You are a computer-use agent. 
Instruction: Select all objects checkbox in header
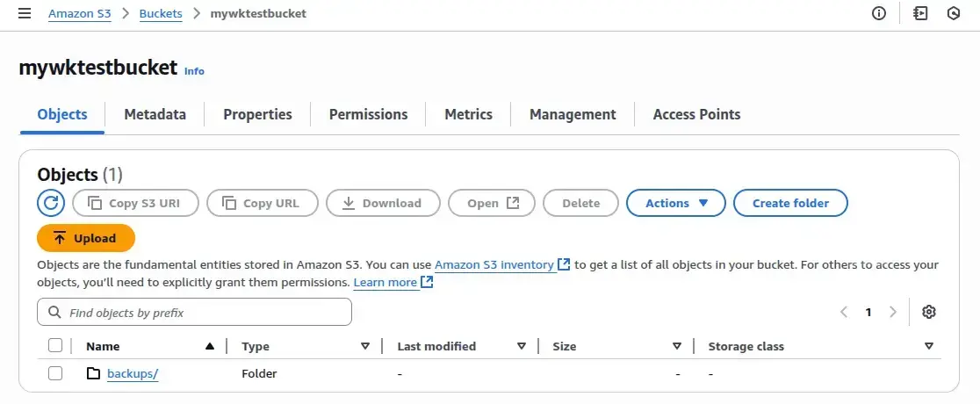[x=55, y=345]
